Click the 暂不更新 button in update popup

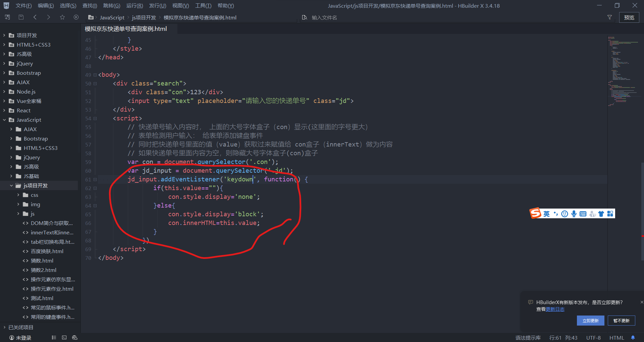pos(621,321)
